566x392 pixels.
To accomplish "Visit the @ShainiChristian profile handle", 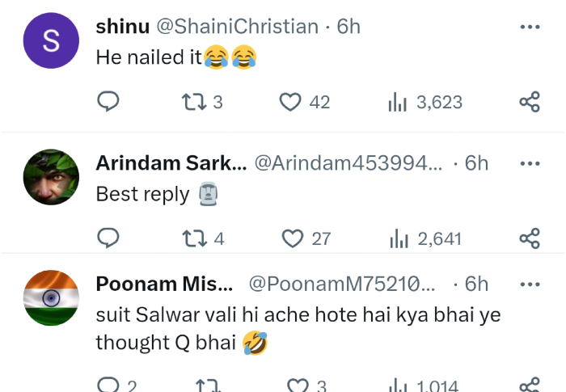I will click(236, 27).
